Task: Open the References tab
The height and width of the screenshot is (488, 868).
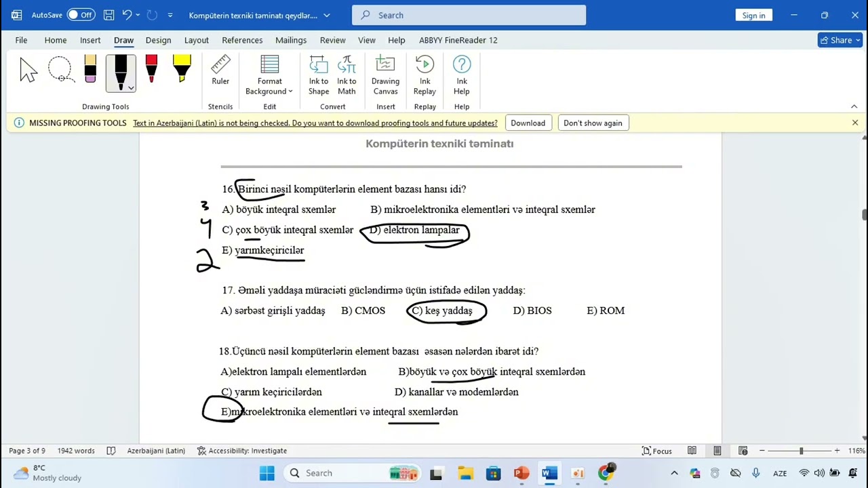Action: click(242, 40)
